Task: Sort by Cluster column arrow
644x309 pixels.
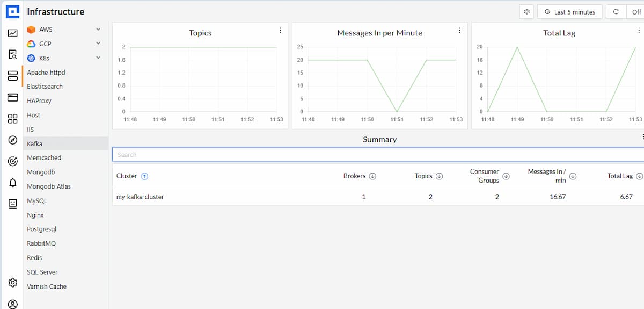Action: pos(144,176)
